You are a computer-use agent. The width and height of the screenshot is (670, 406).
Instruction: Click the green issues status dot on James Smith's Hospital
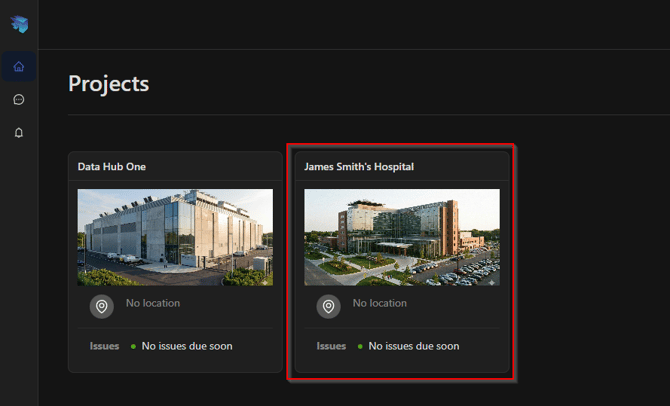360,347
